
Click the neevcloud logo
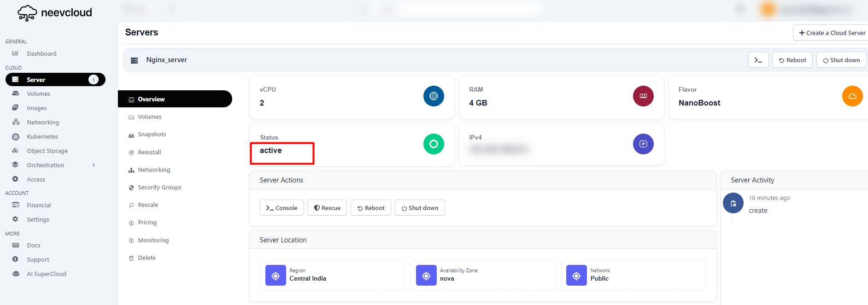[55, 13]
